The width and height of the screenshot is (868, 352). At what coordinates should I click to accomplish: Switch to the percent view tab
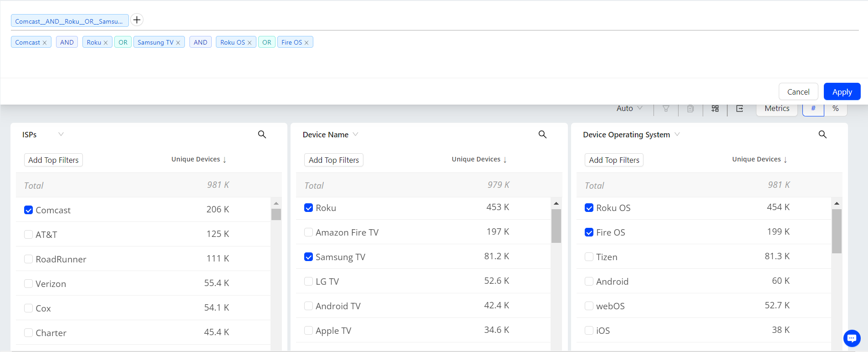pyautogui.click(x=835, y=109)
